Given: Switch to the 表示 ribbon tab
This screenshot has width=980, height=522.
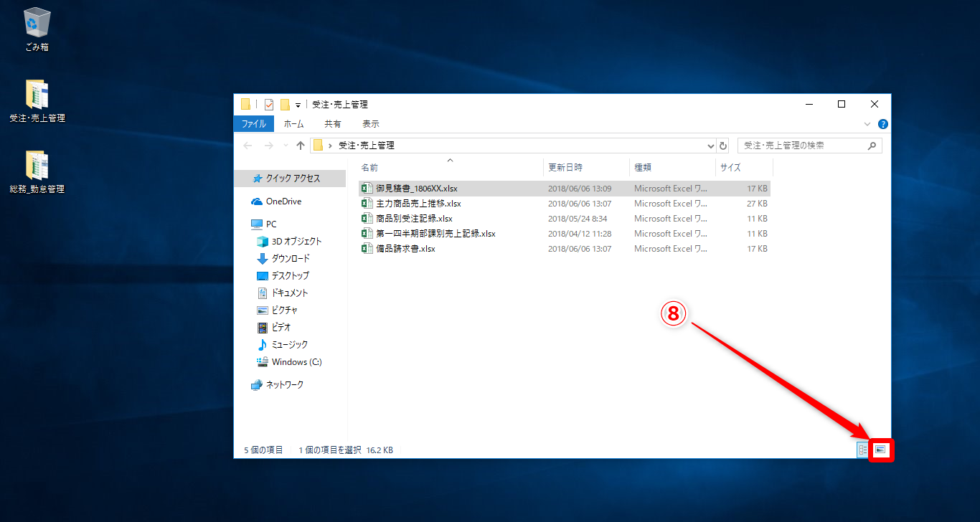Looking at the screenshot, I should [371, 124].
